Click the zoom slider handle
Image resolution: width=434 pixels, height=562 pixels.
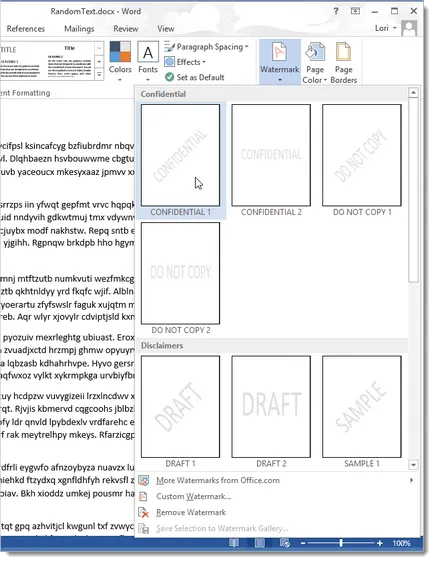[x=340, y=543]
